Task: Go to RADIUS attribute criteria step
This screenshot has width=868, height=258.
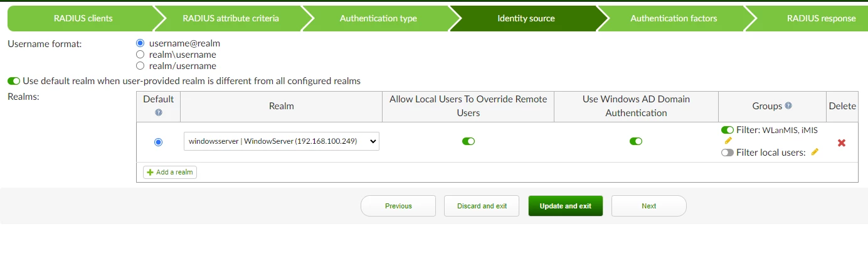Action: (231, 18)
